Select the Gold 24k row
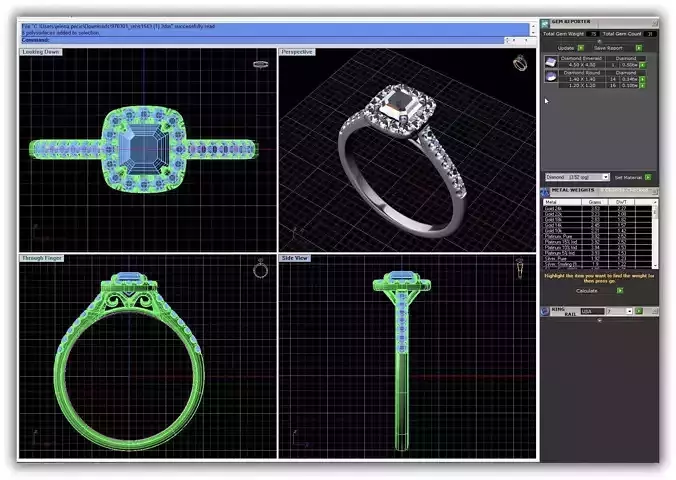 point(597,208)
